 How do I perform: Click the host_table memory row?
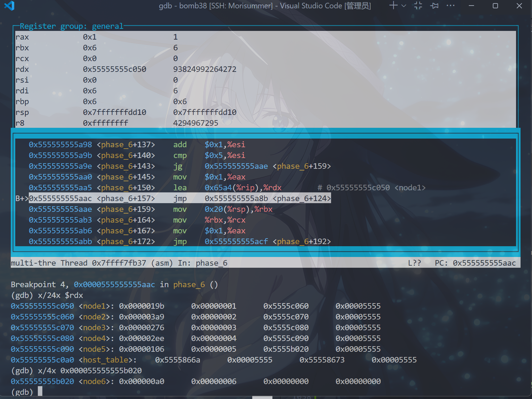(x=213, y=360)
